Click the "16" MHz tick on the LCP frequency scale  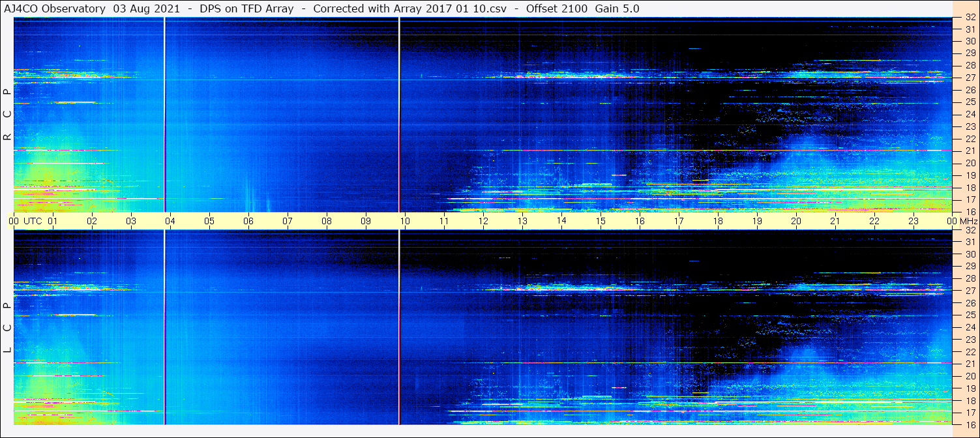970,424
